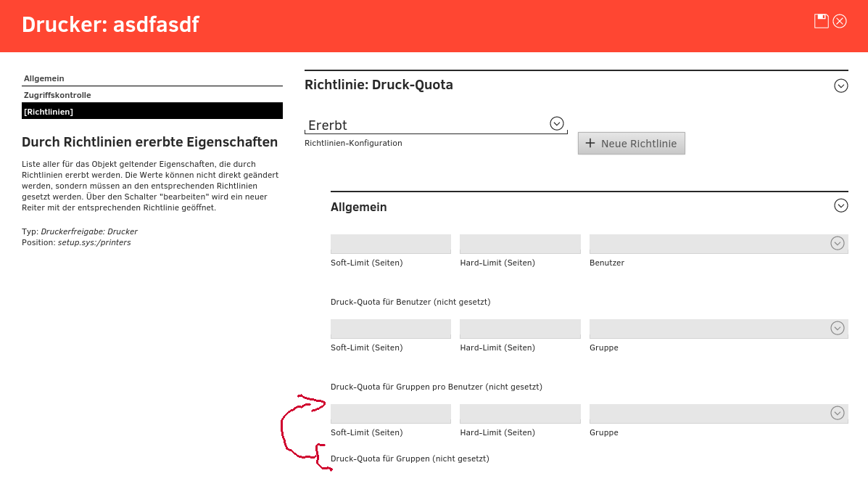Click Hard-Limit field in third quota row
868x481 pixels.
(520, 414)
